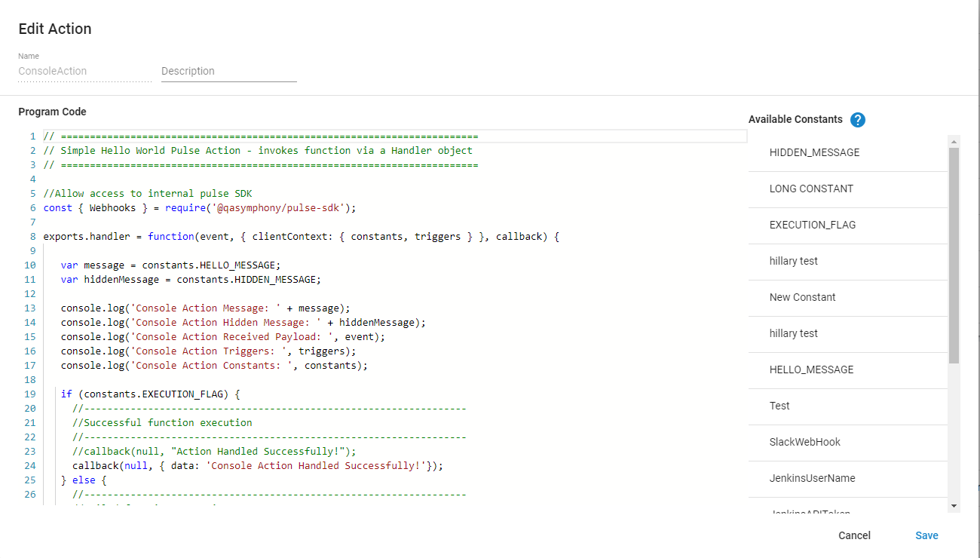Click the first hillary test constant
This screenshot has width=980, height=558.
793,261
